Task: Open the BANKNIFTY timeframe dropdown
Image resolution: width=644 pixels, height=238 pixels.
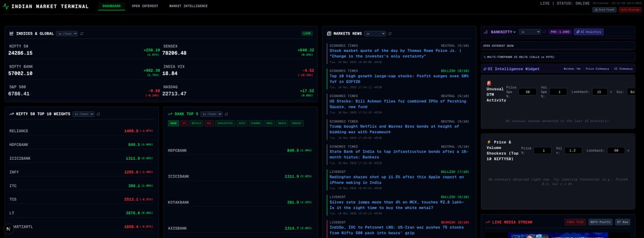Action: tap(530, 32)
